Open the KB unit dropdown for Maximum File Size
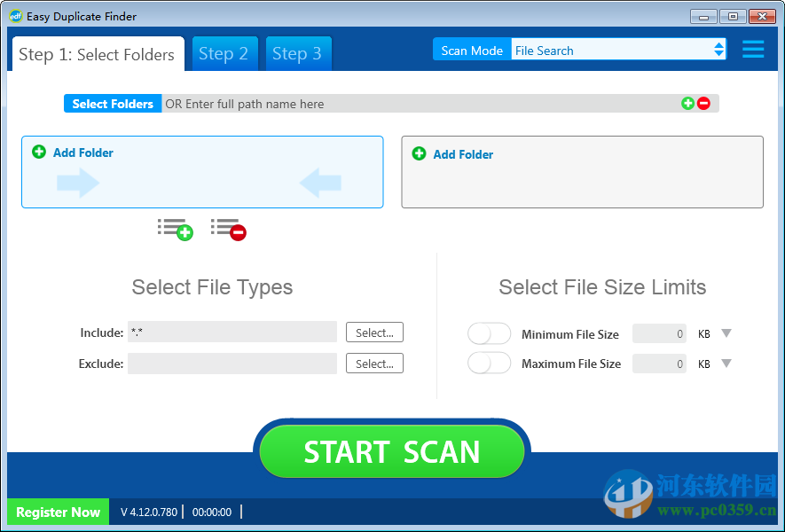The height and width of the screenshot is (532, 785). point(726,364)
